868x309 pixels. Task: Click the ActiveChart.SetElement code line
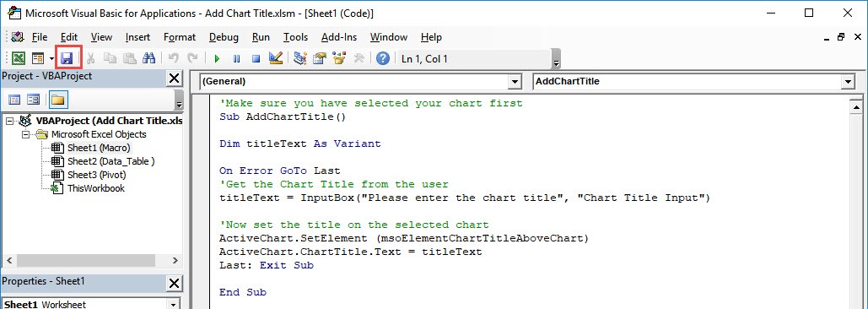click(x=404, y=239)
